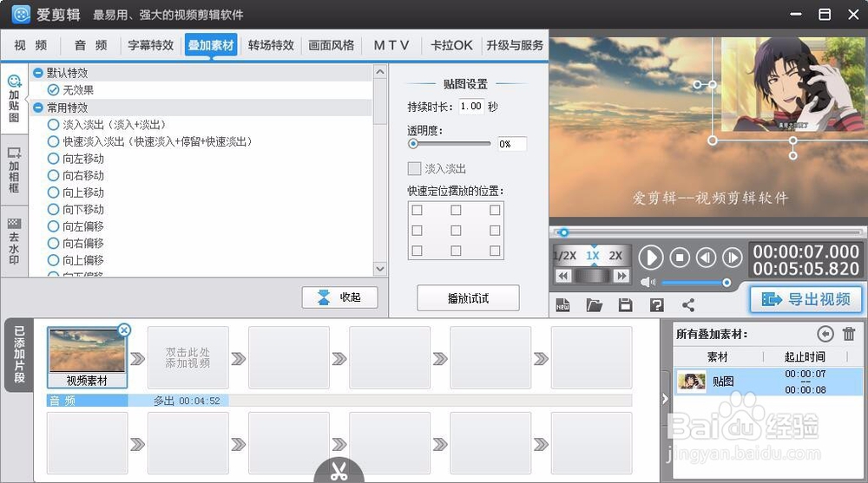Image resolution: width=868 pixels, height=483 pixels.
Task: Open help with question mark icon
Action: [x=656, y=305]
